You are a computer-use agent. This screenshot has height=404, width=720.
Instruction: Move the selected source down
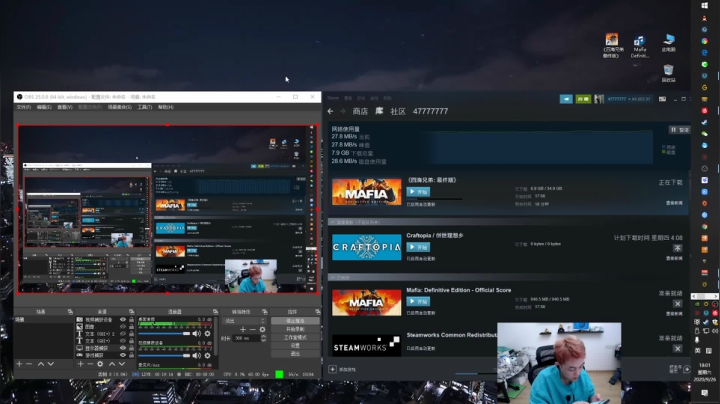(x=122, y=364)
